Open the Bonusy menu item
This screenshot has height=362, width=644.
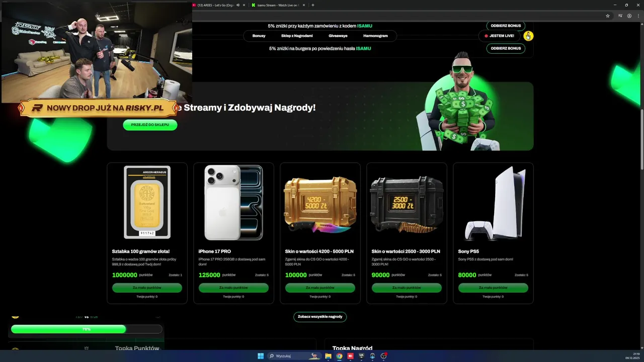point(259,36)
